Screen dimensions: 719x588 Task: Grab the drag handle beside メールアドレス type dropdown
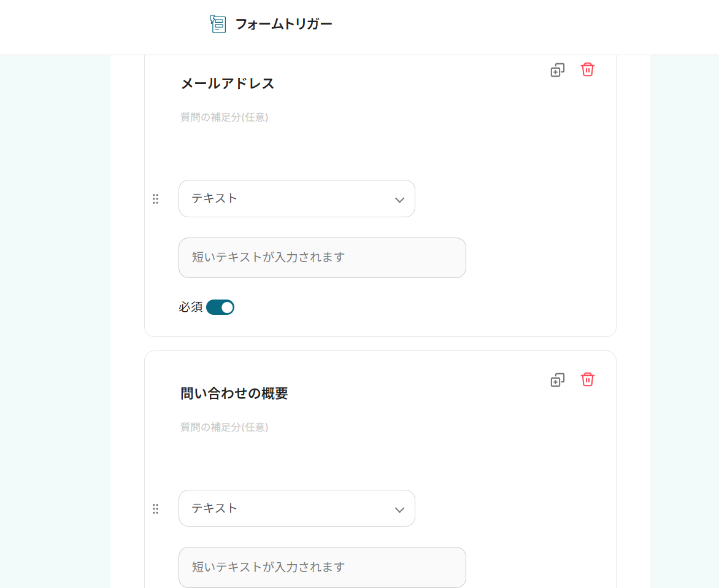[155, 198]
